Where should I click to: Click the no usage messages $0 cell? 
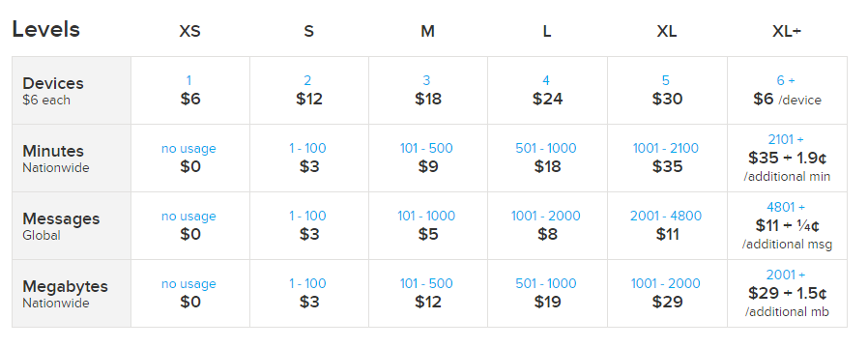click(189, 226)
